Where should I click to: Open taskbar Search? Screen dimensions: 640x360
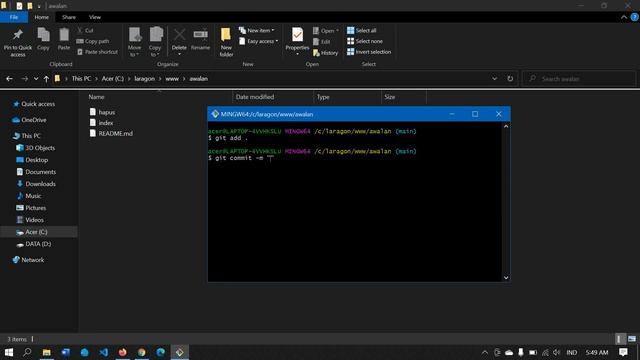pos(27,352)
